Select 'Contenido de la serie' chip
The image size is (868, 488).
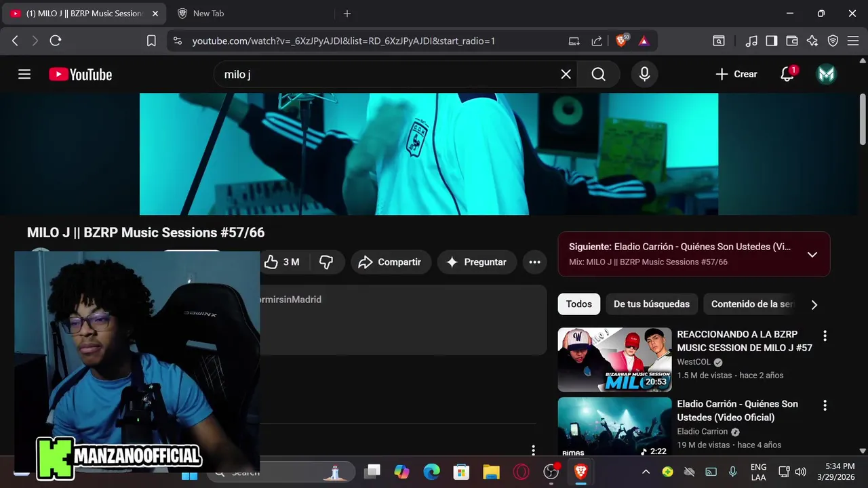coord(751,304)
